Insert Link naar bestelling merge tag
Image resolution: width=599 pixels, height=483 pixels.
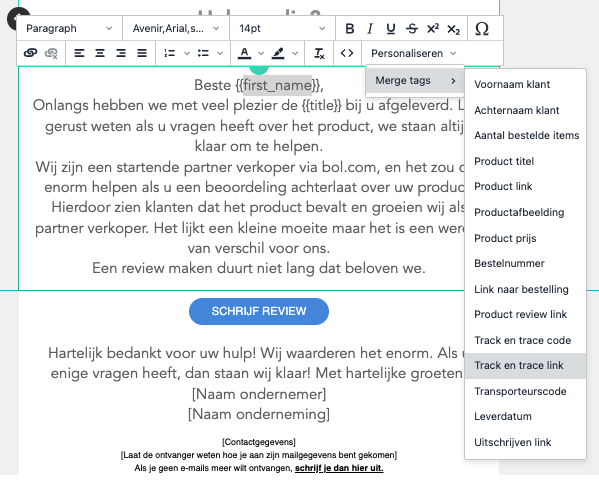525,289
